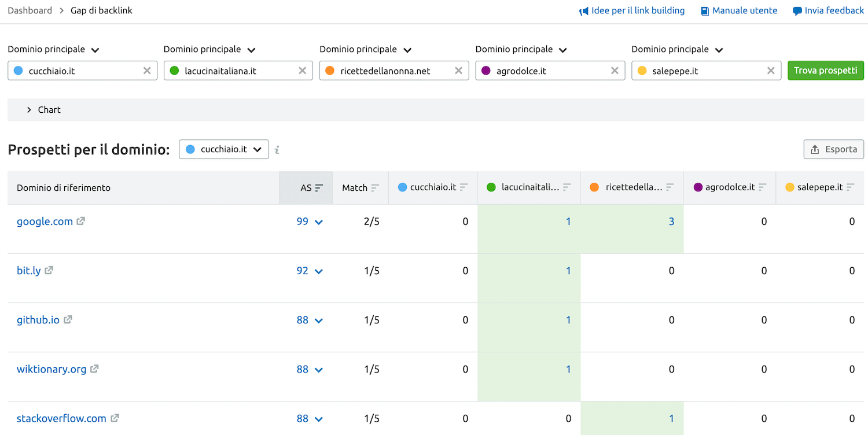Viewport: 868px width, 435px height.
Task: Edit the ricettedellanonna.net domain input field
Action: tap(394, 71)
